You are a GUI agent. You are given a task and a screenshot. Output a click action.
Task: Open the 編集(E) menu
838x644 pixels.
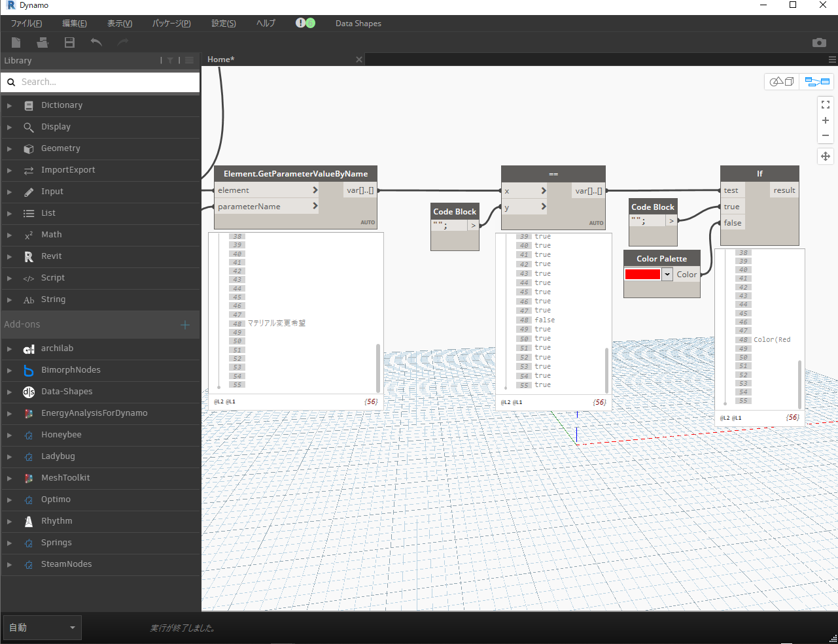tap(75, 24)
